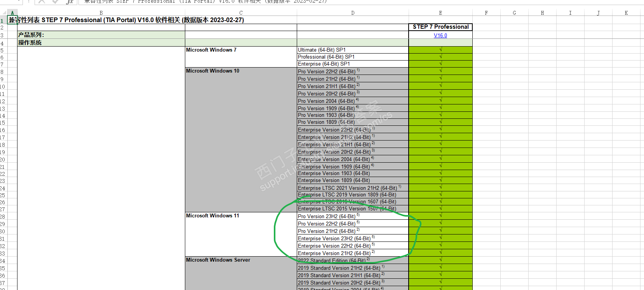The image size is (644, 290).
Task: Click 'Pro Version 20H2 (64-Bit)' cell
Action: click(353, 94)
